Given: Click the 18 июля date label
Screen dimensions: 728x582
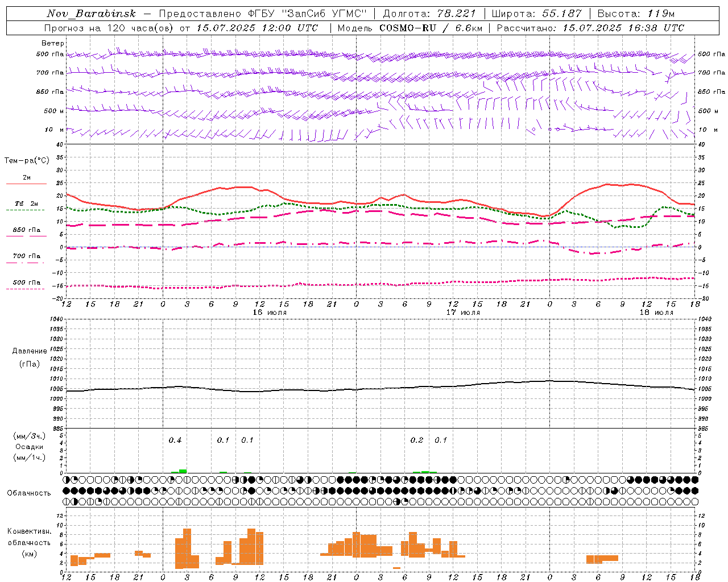Looking at the screenshot, I should [656, 313].
